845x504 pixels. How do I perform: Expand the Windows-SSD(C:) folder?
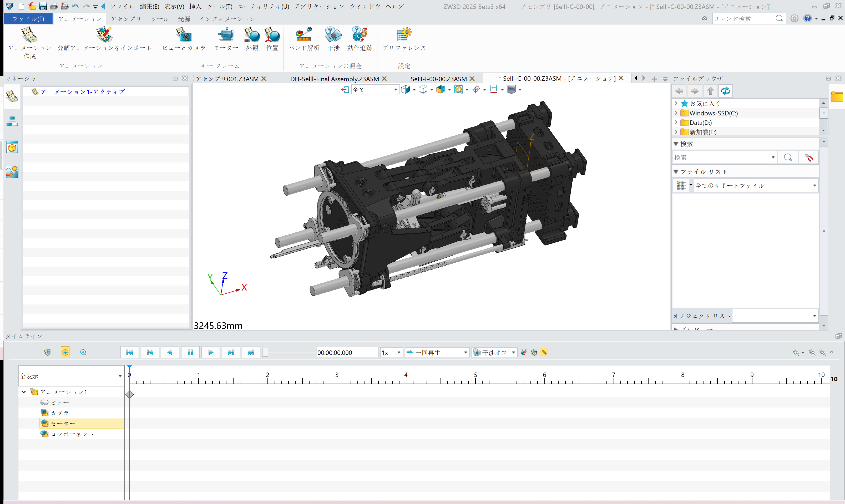point(676,113)
